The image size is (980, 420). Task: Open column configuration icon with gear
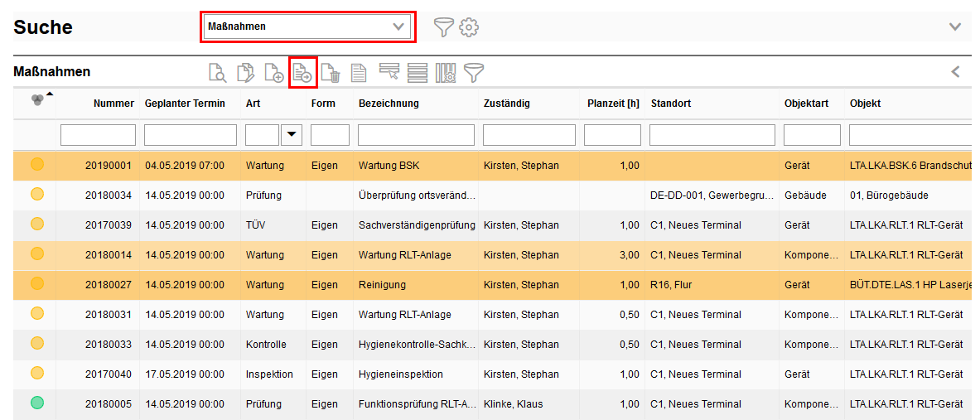click(x=446, y=73)
